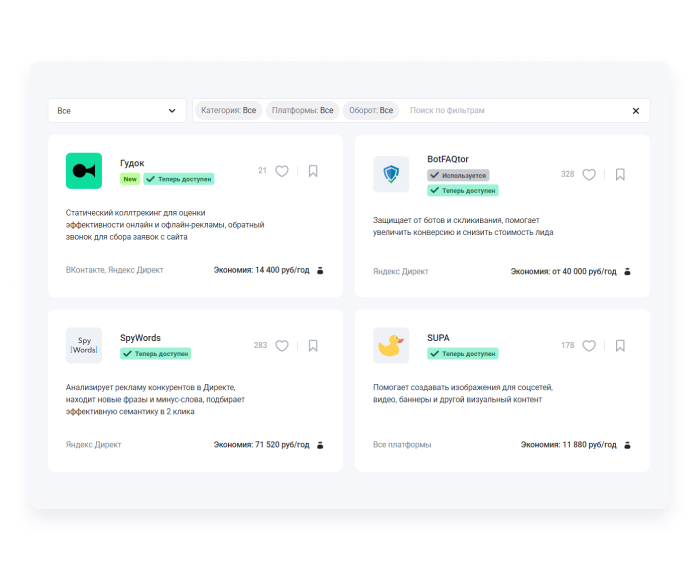Open the Все dropdown selector
700x571 pixels.
coord(117,110)
